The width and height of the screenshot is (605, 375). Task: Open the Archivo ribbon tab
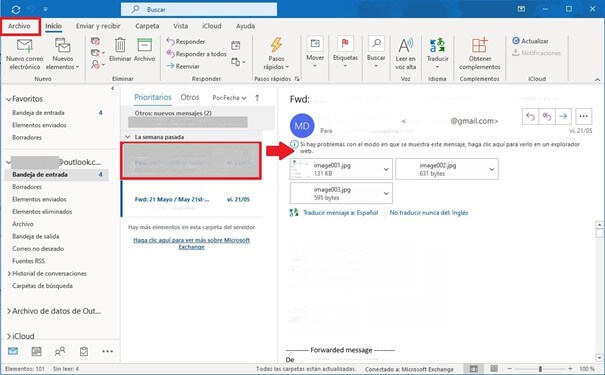[19, 26]
